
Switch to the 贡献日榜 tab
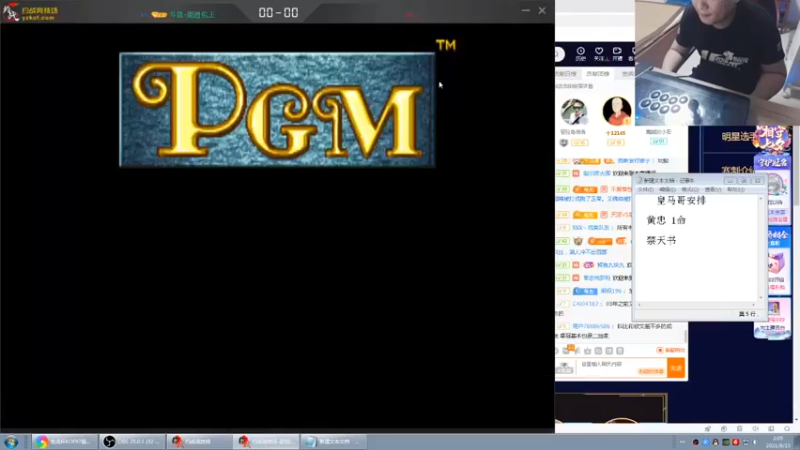pyautogui.click(x=566, y=74)
